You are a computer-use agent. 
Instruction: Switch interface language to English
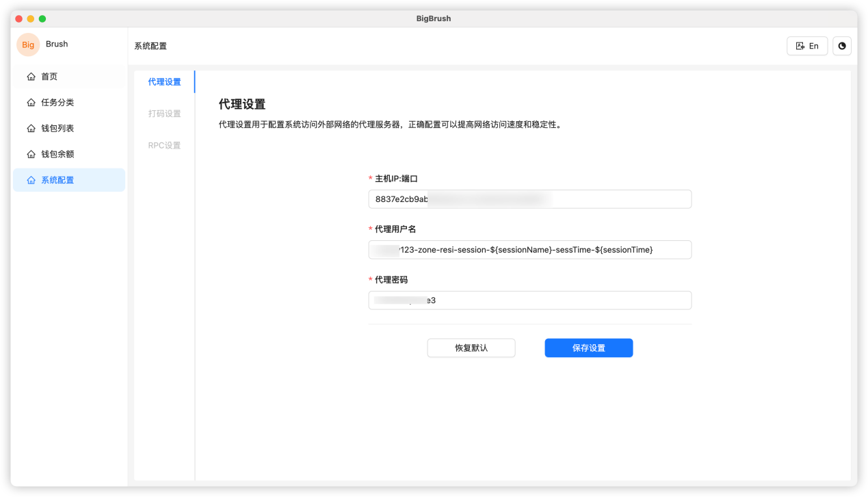click(807, 45)
